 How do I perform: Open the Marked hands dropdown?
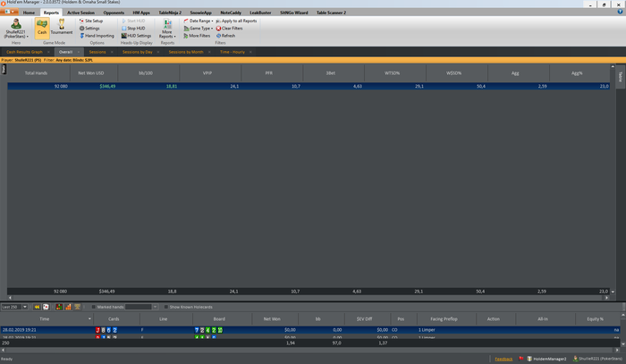coord(156,307)
